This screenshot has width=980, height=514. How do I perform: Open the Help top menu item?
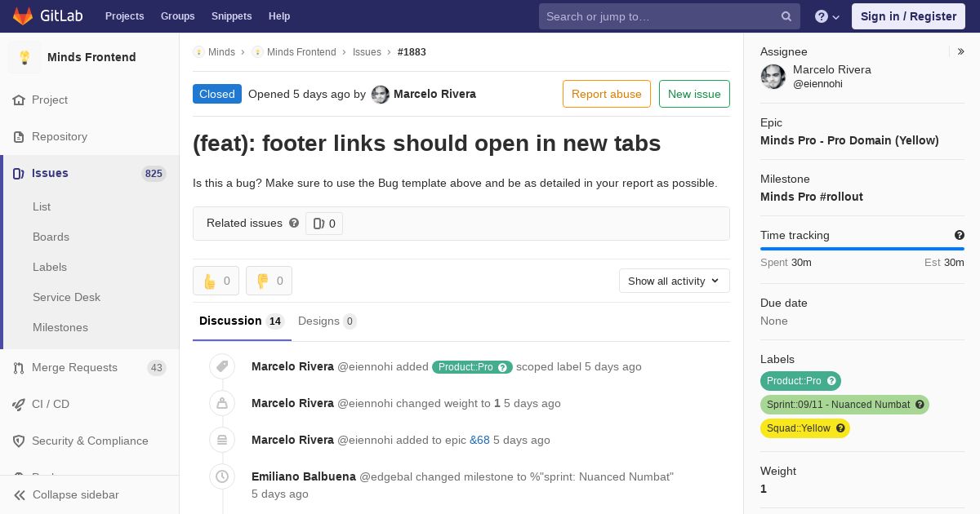point(279,16)
